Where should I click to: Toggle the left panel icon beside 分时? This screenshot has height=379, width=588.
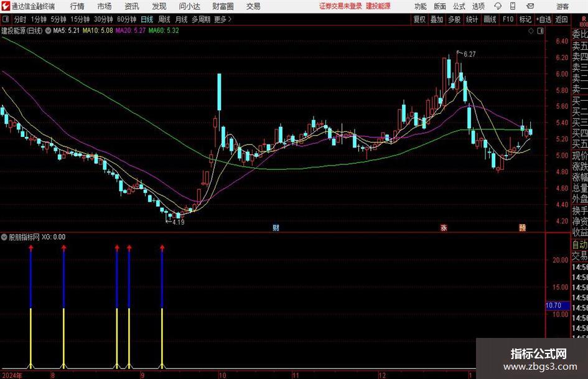[x=6, y=19]
